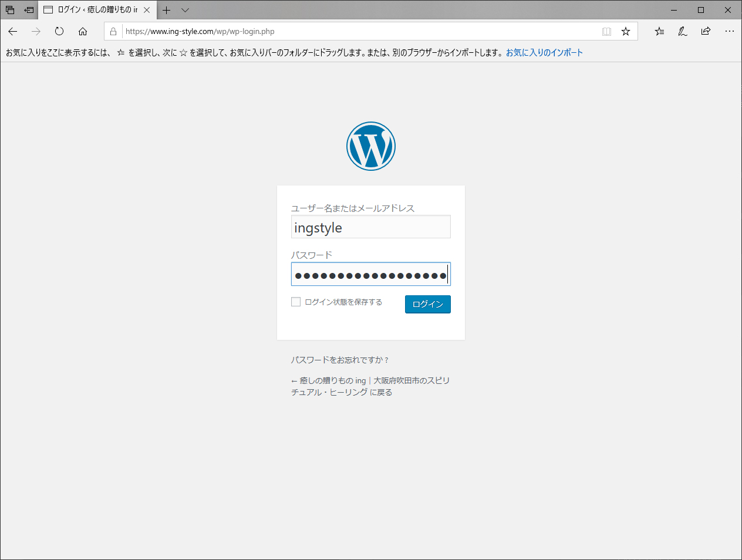Refresh the current page
The height and width of the screenshot is (560, 742).
(x=59, y=32)
